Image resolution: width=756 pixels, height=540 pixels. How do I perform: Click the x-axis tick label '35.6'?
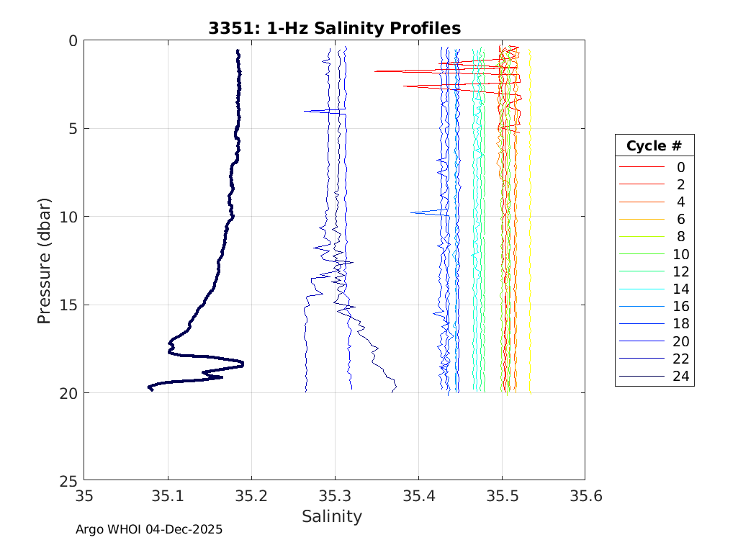[584, 495]
